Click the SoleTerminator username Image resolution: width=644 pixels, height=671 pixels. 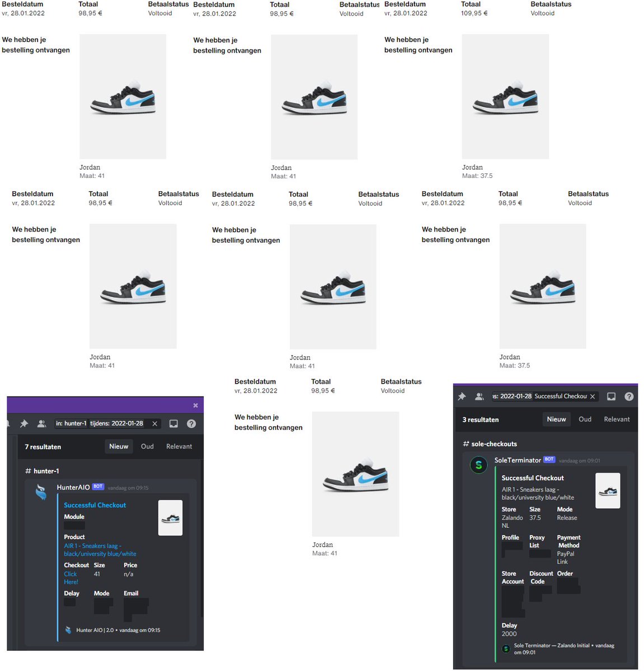pos(518,460)
